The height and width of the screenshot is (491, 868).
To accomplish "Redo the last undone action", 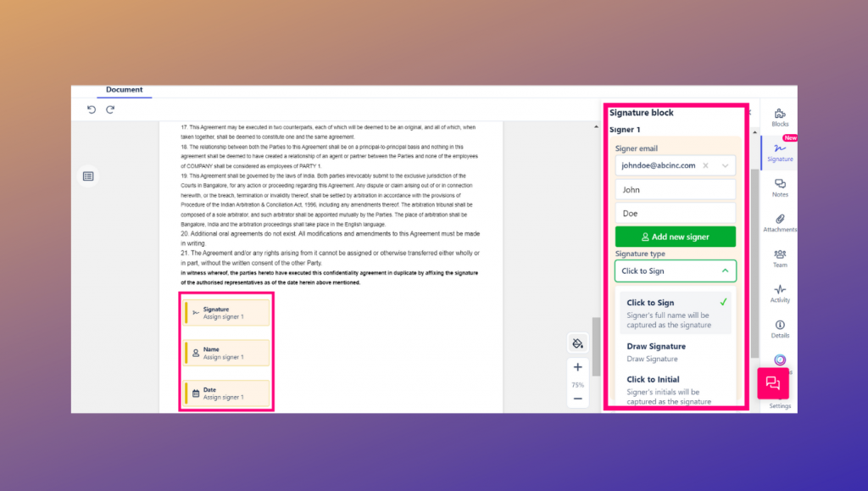I will click(110, 109).
